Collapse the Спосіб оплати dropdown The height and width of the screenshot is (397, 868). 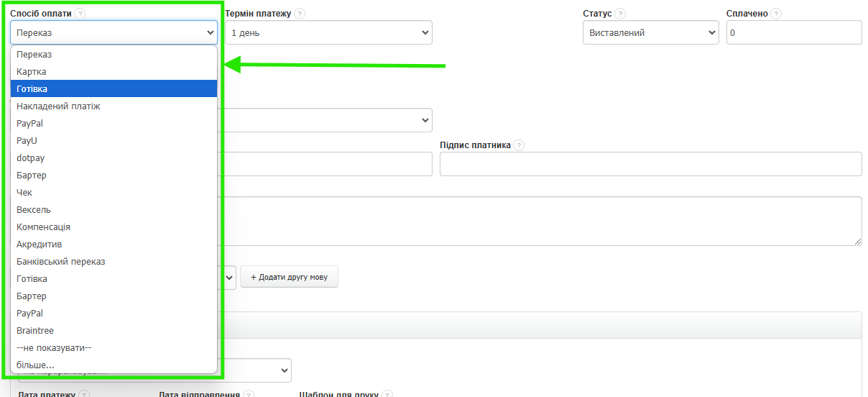[x=114, y=32]
